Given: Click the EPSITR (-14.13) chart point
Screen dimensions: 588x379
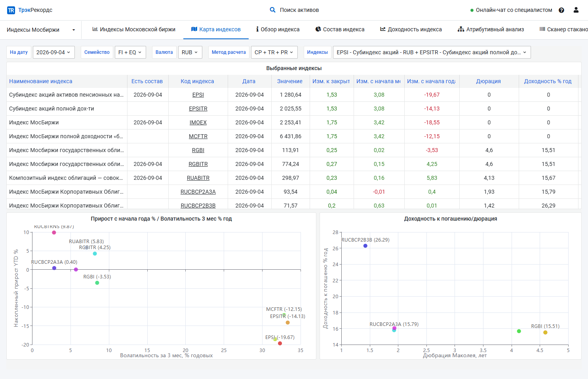Looking at the screenshot, I should 287,322.
